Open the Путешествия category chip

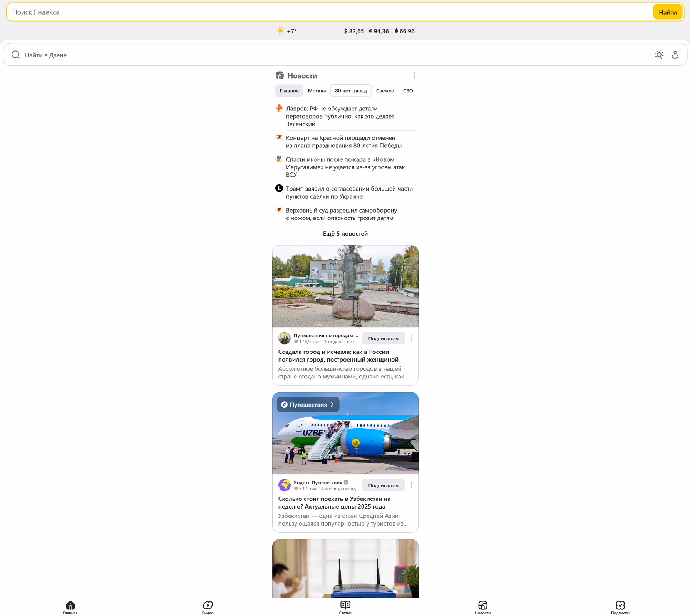point(308,405)
